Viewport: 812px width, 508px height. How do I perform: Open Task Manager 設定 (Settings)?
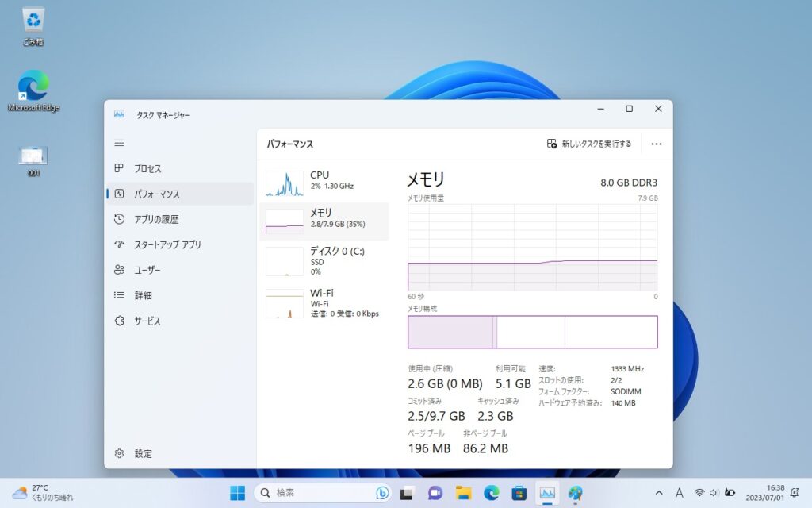(143, 454)
